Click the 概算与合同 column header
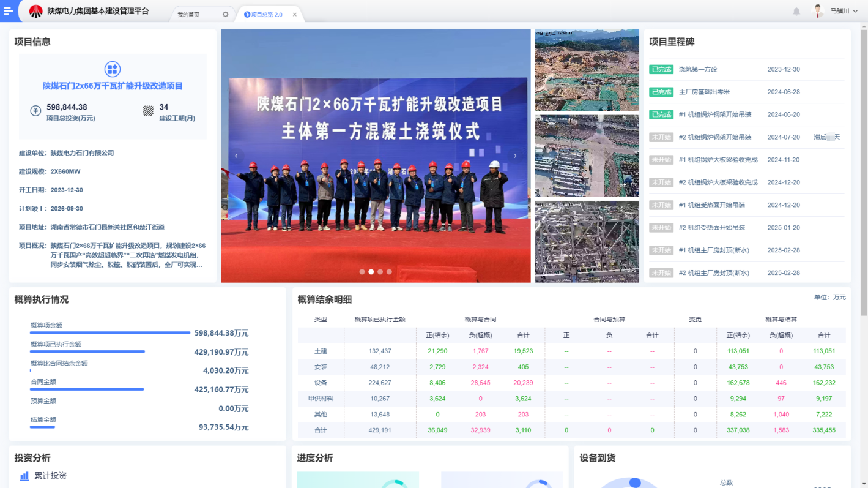The width and height of the screenshot is (868, 488). coord(480,320)
